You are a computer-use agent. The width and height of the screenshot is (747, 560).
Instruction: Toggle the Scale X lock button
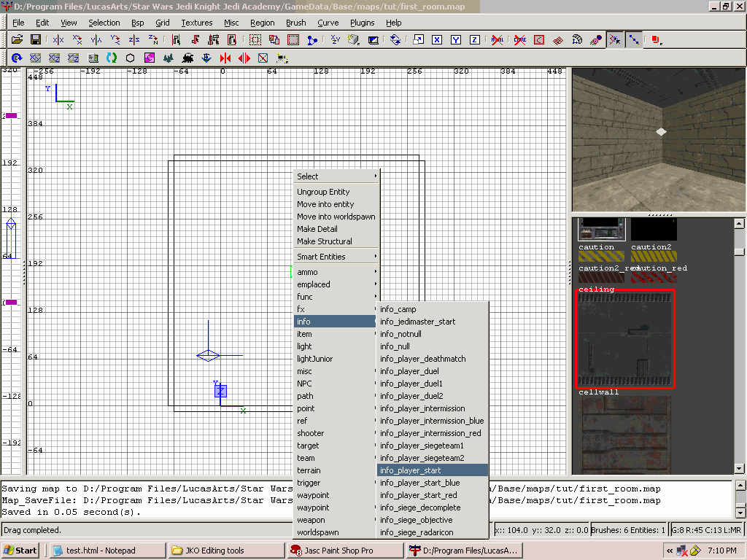437,40
